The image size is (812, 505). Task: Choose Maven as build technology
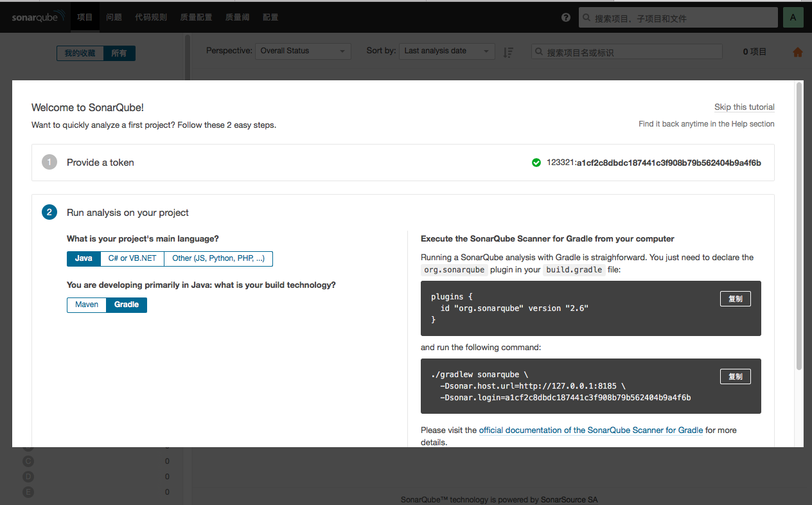click(87, 305)
